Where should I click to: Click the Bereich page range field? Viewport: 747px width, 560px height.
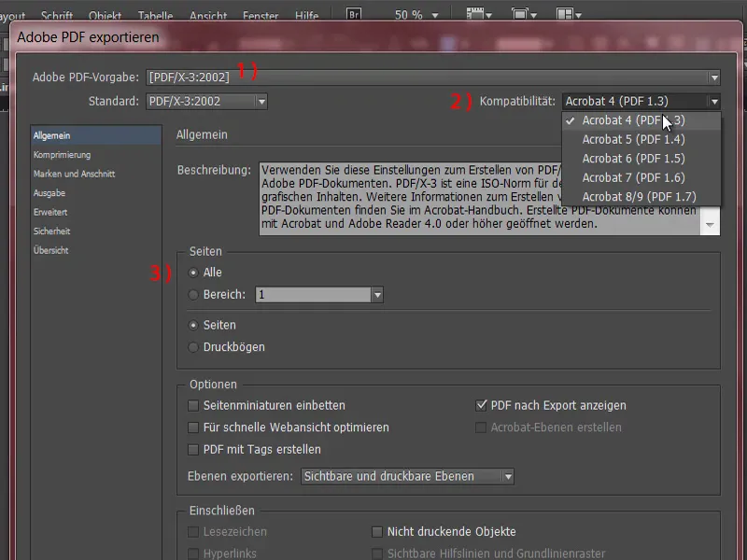[x=314, y=295]
